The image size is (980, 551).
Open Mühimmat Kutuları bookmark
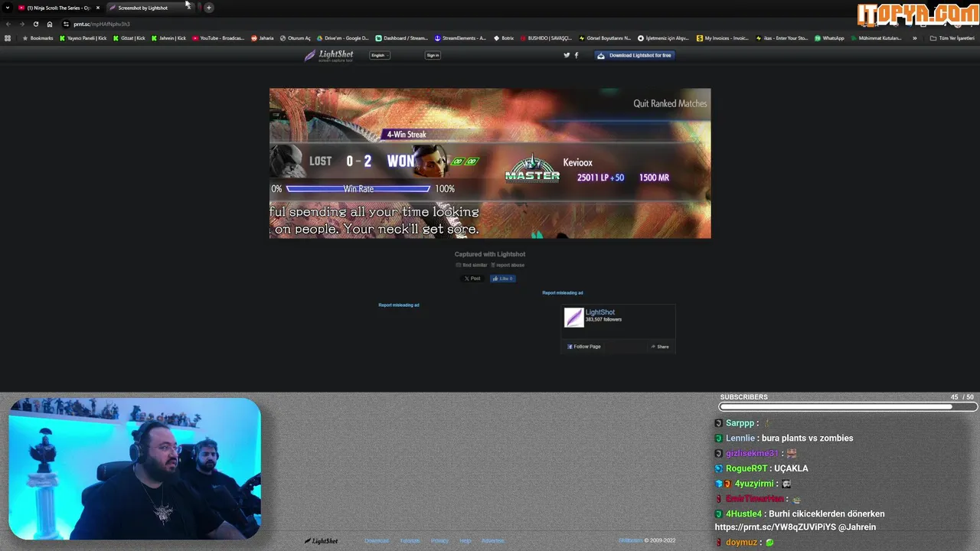877,37
